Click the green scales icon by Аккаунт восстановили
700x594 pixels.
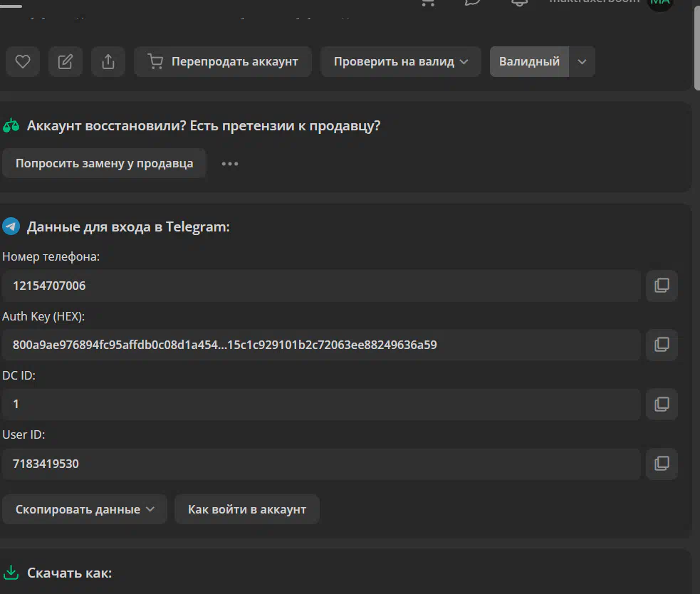(x=11, y=126)
